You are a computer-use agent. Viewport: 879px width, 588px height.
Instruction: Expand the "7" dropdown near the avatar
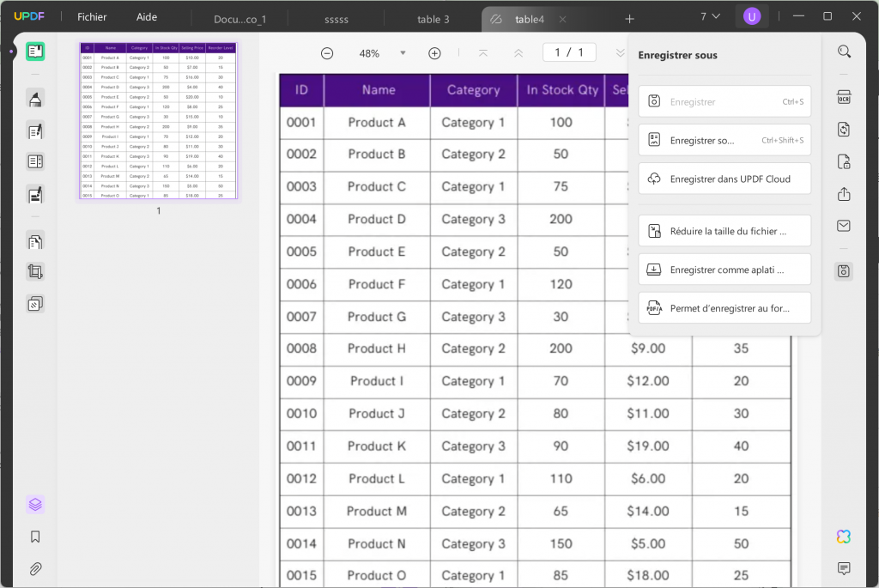tap(711, 15)
